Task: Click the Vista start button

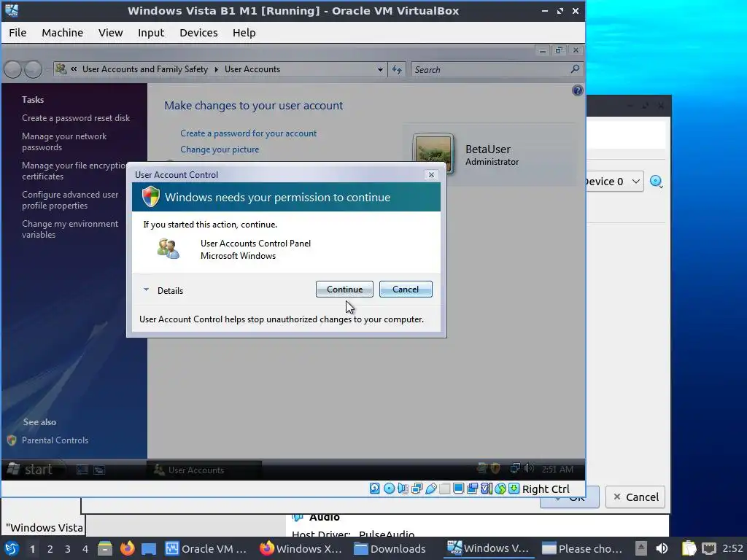Action: (31, 470)
